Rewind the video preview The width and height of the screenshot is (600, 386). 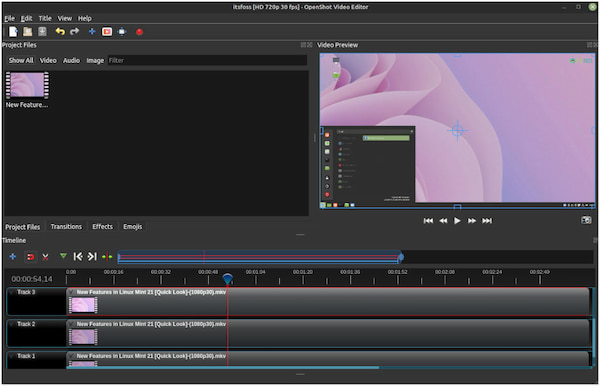(443, 221)
